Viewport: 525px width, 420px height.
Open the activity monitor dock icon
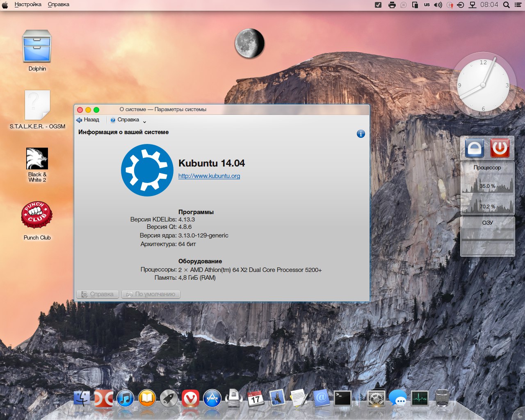tap(420, 398)
